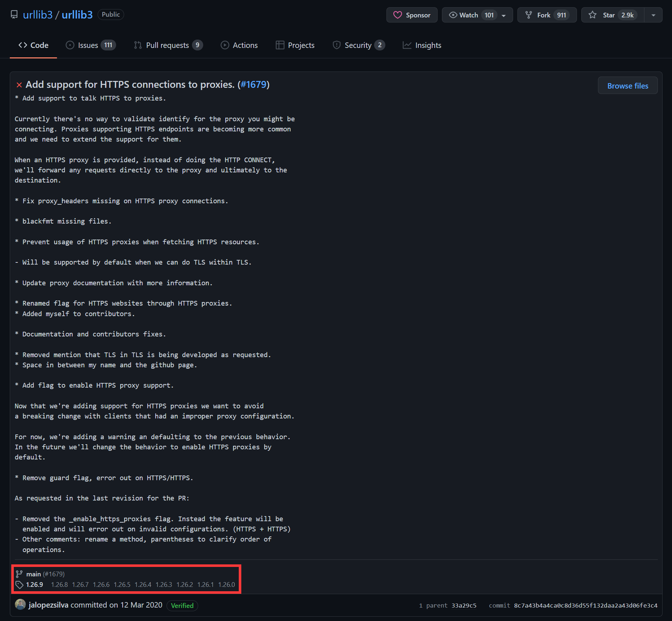Viewport: 672px width, 621px height.
Task: Click the red failed status X icon
Action: pos(19,85)
